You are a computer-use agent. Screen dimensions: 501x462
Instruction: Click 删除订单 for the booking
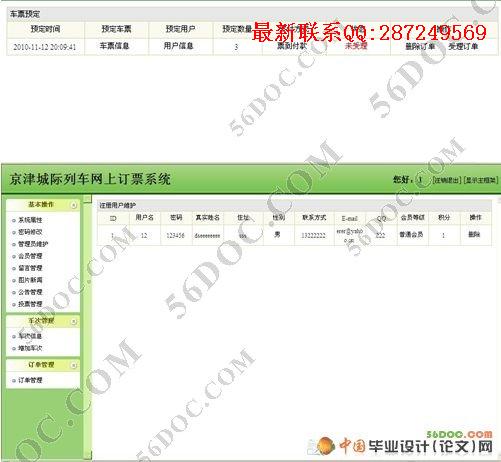tap(420, 46)
